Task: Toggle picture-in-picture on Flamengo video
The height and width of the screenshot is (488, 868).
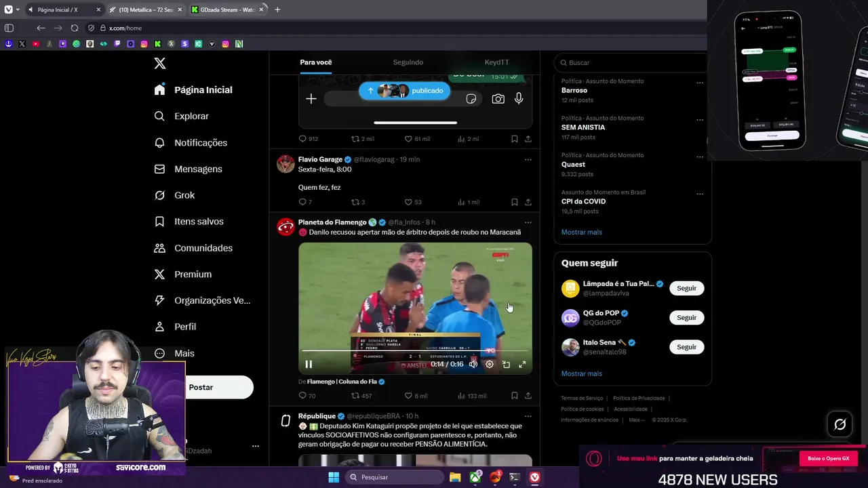Action: click(x=506, y=364)
